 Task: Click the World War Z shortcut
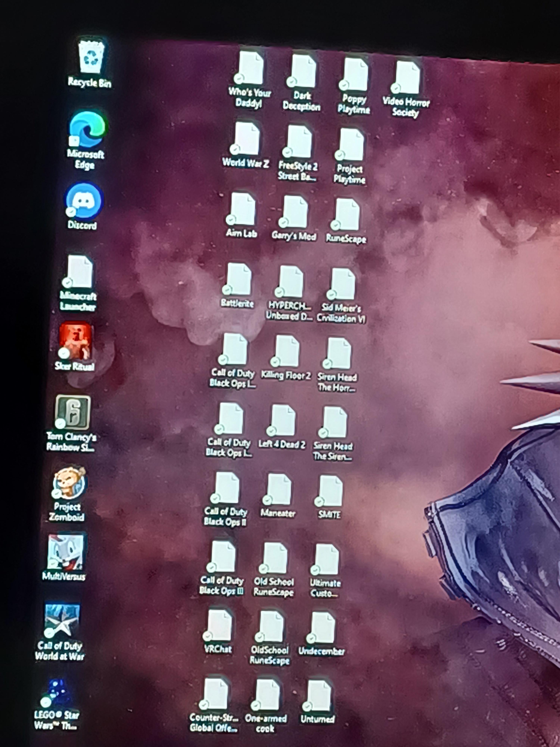pos(246,145)
